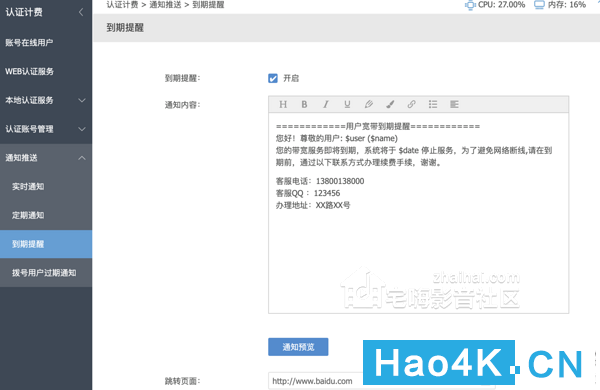Toggle italic formatting in editor
Viewport: 600px width, 390px height.
tap(326, 104)
